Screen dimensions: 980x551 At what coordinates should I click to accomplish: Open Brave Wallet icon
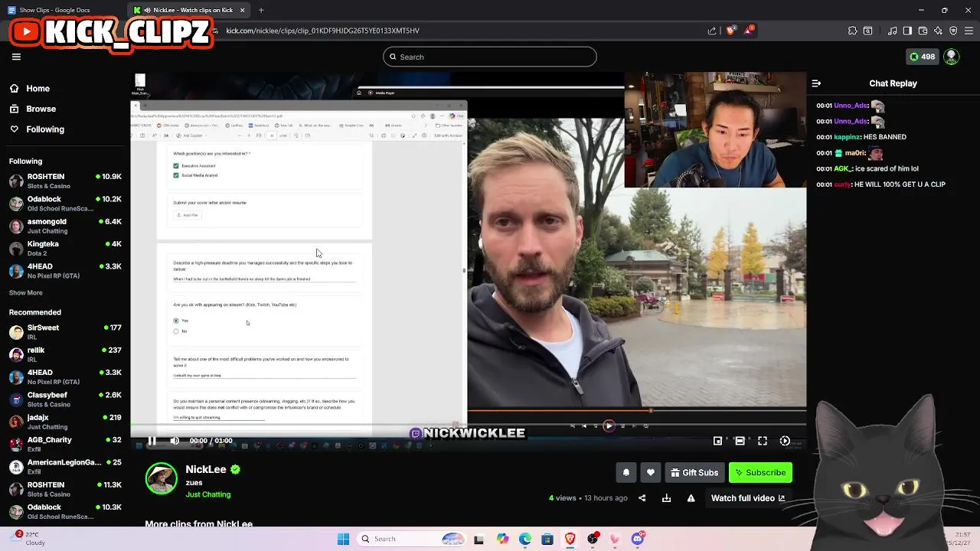(x=923, y=31)
